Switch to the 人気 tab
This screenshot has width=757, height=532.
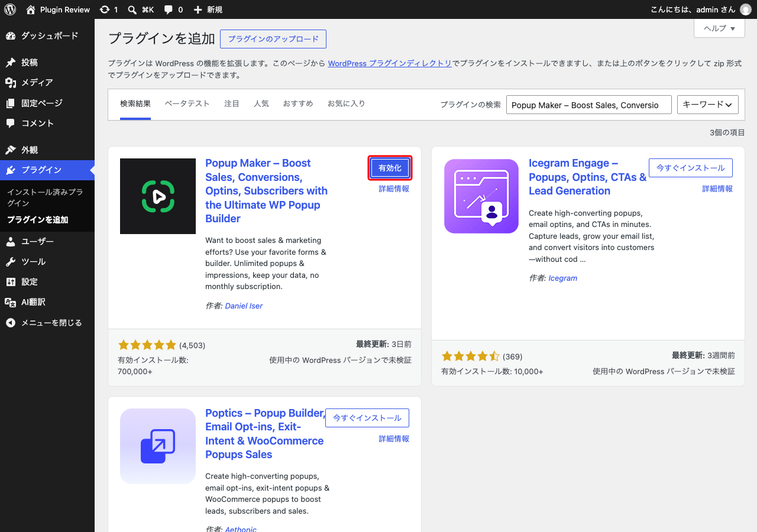[x=261, y=103]
